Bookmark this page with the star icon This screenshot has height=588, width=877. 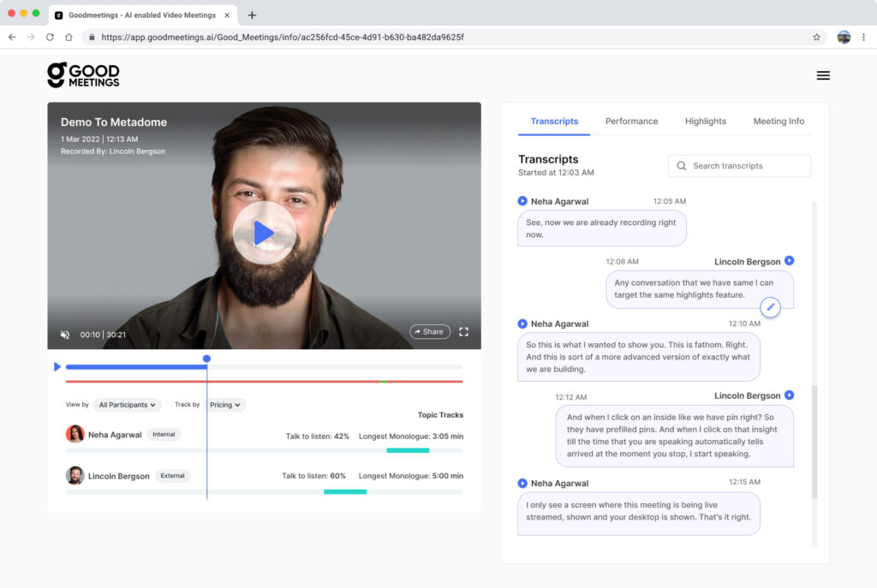coord(816,38)
